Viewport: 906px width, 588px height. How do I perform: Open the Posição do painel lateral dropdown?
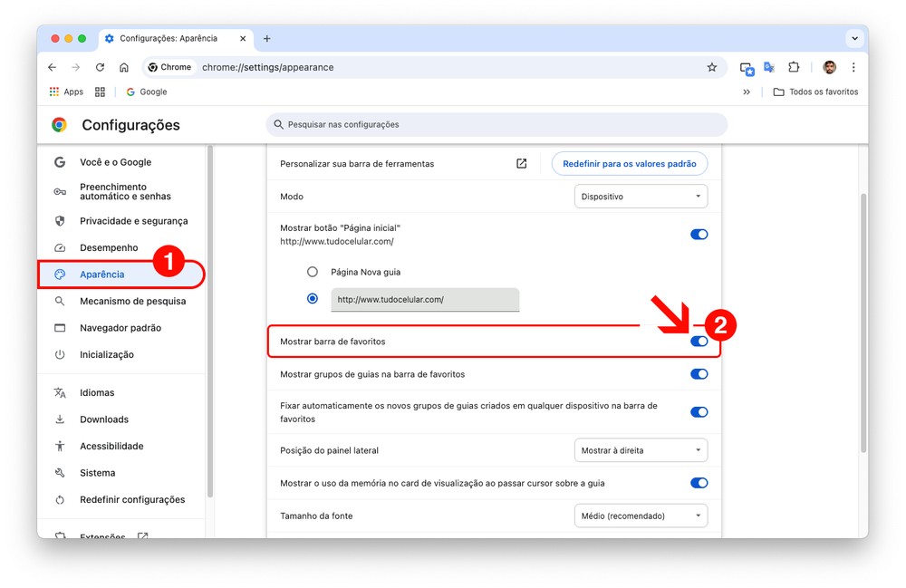click(x=641, y=450)
